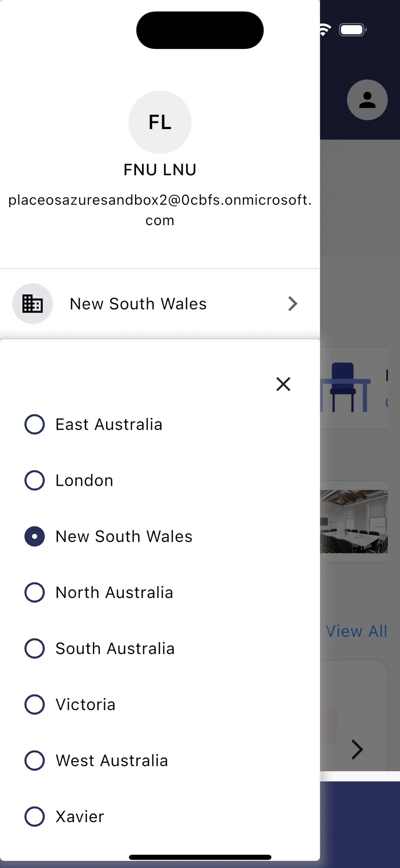Viewport: 400px width, 868px height.
Task: Choose the London radio option
Action: coord(35,480)
